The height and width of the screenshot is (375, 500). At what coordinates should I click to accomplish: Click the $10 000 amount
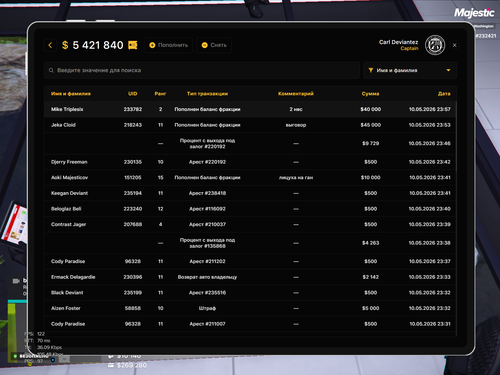[370, 178]
